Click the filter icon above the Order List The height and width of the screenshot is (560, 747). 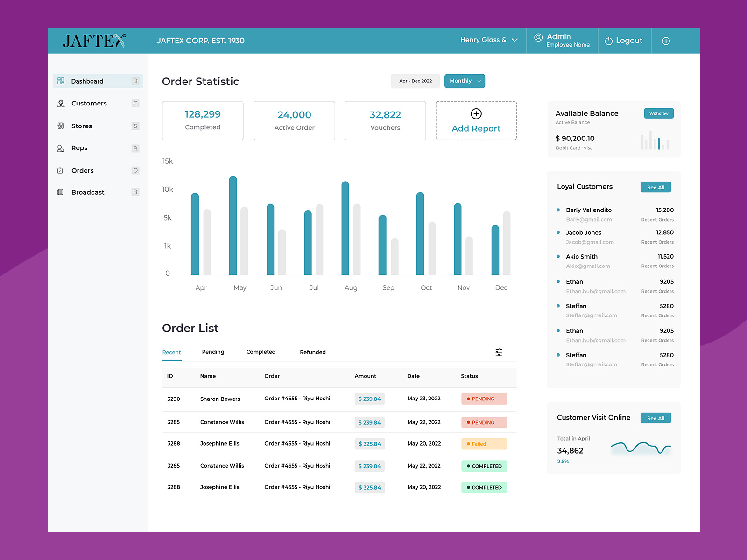pos(498,352)
